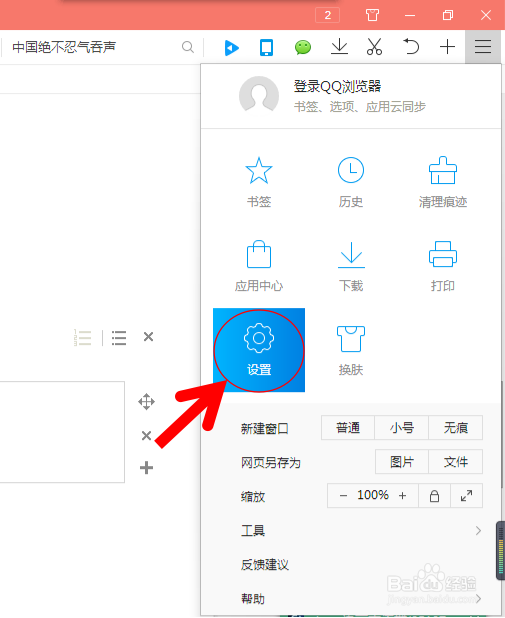Image resolution: width=505 pixels, height=618 pixels.
Task: Increase zoom with plus button
Action: point(402,496)
